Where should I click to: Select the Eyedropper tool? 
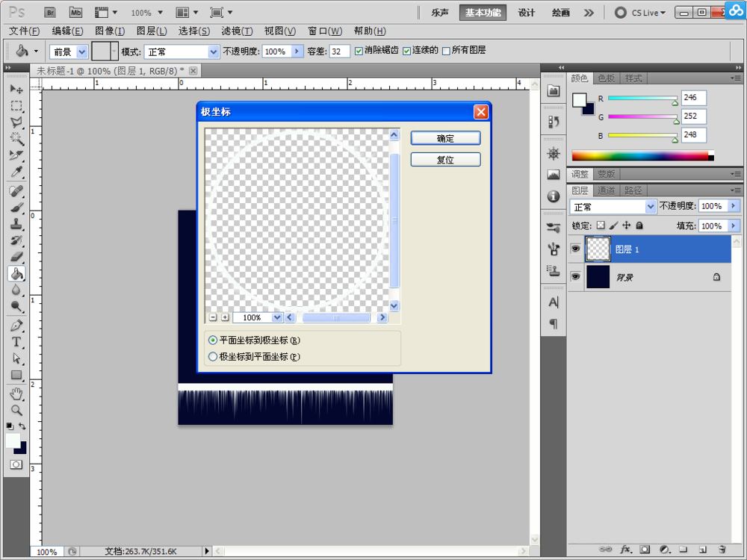click(x=16, y=171)
